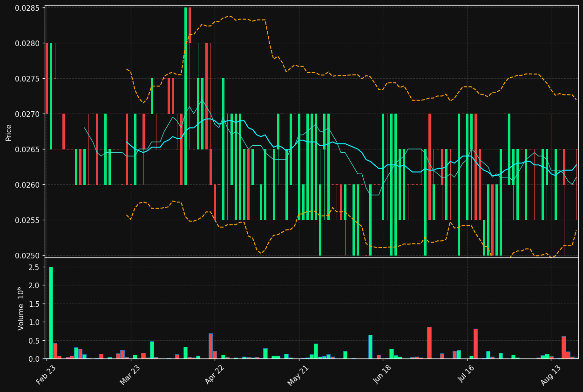The height and width of the screenshot is (392, 583).
Task: Click the large red volume bar before Jul 16
Action: pos(429,343)
